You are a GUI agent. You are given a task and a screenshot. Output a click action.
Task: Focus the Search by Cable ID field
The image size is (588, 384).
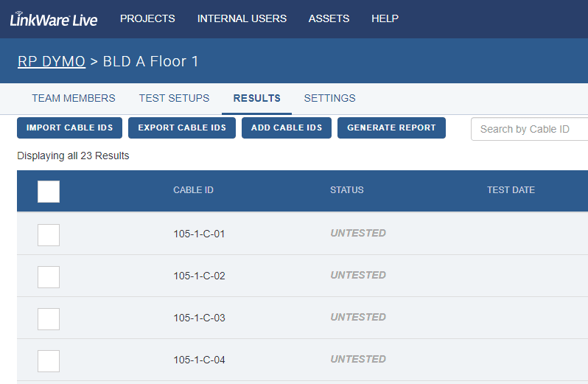click(529, 129)
